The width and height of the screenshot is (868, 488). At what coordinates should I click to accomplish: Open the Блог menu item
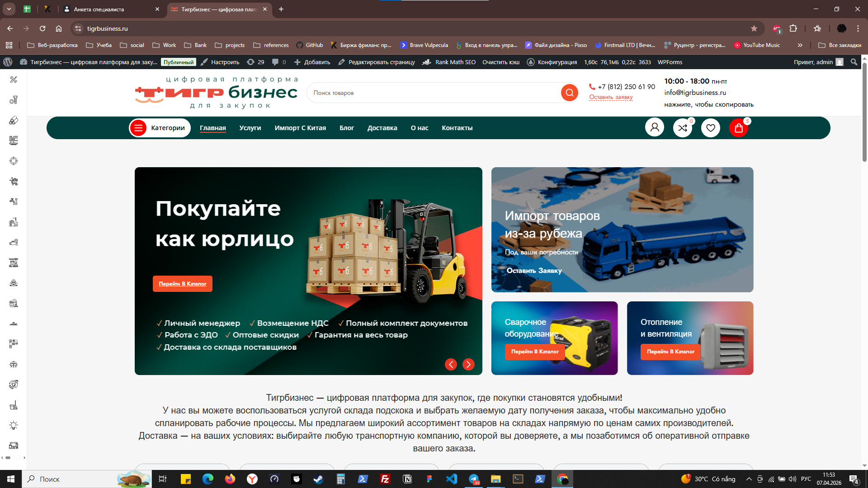coord(347,128)
